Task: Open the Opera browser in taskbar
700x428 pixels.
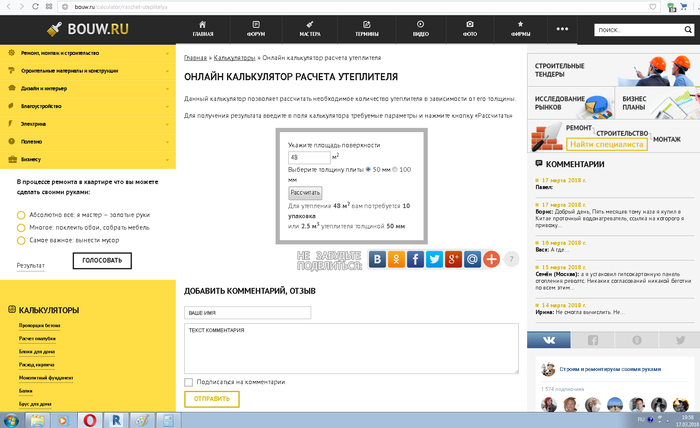Action: [x=91, y=418]
